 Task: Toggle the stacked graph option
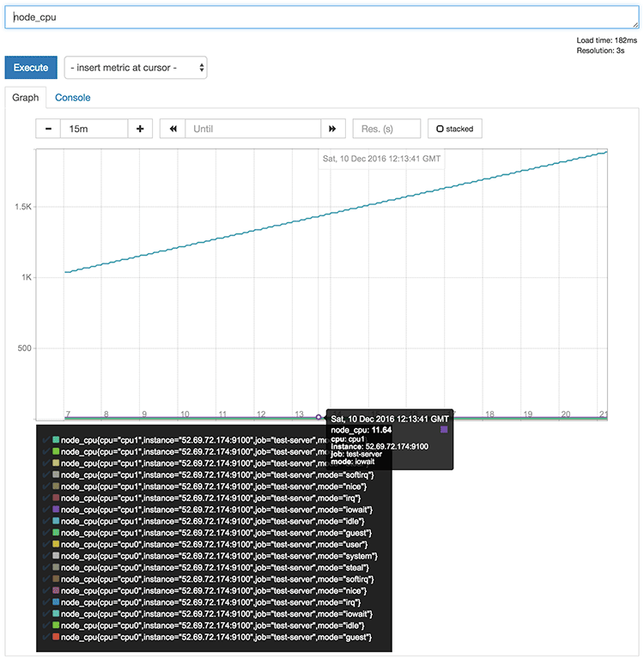point(455,129)
